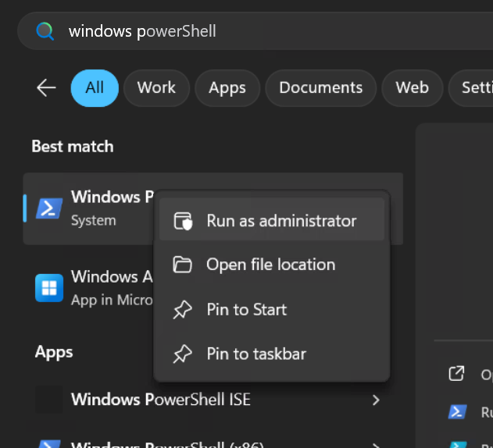Click the Open icon in right pane
The height and width of the screenshot is (448, 493).
coord(456,374)
